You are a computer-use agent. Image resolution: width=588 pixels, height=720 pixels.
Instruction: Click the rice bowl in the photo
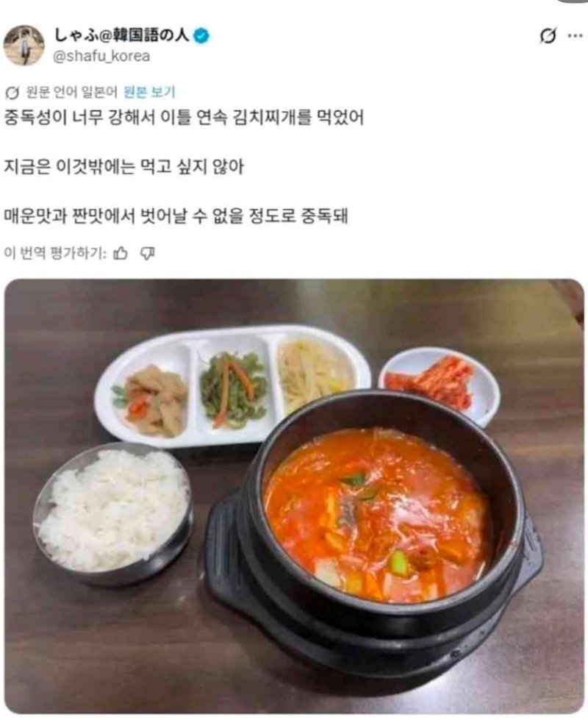click(x=114, y=513)
